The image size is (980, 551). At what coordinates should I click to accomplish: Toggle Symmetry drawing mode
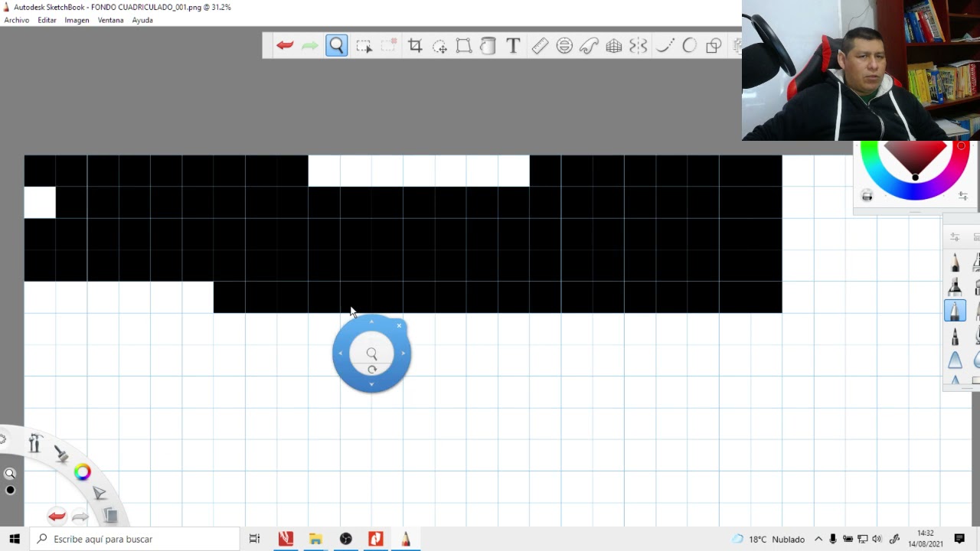tap(639, 46)
